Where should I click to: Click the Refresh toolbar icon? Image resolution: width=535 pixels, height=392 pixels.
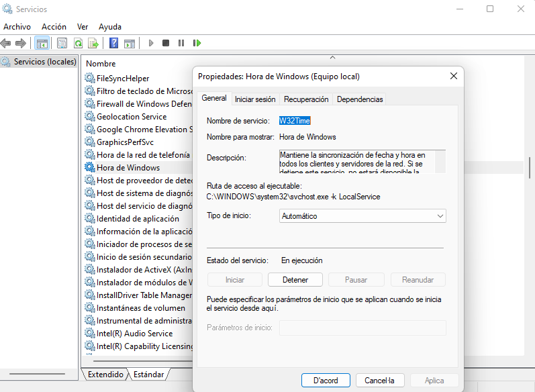(x=78, y=43)
